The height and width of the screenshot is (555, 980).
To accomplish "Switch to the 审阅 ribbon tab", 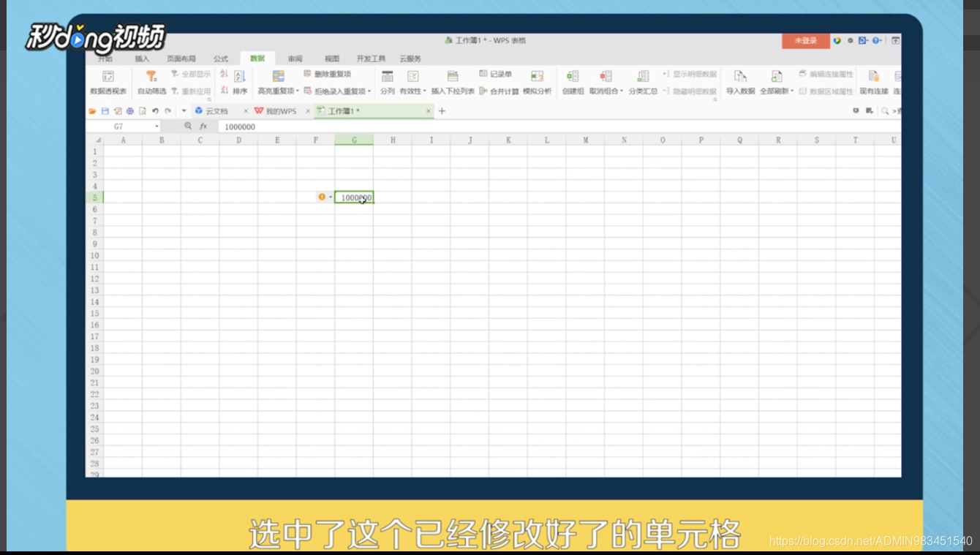I will click(x=295, y=58).
